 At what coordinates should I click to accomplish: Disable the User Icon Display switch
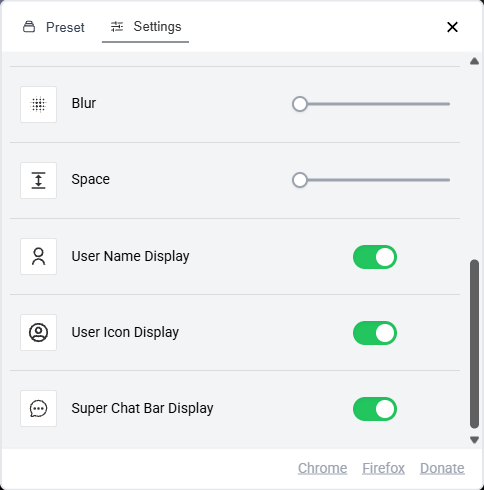pyautogui.click(x=375, y=333)
